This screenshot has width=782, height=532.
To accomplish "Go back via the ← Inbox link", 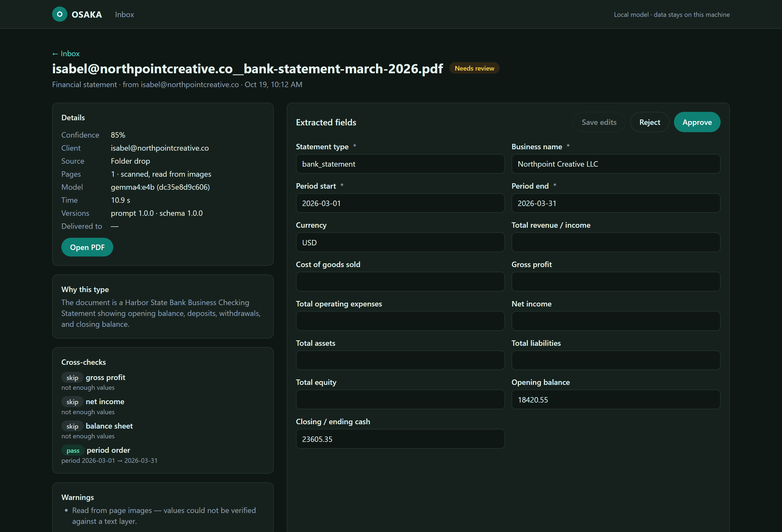I will [x=66, y=53].
